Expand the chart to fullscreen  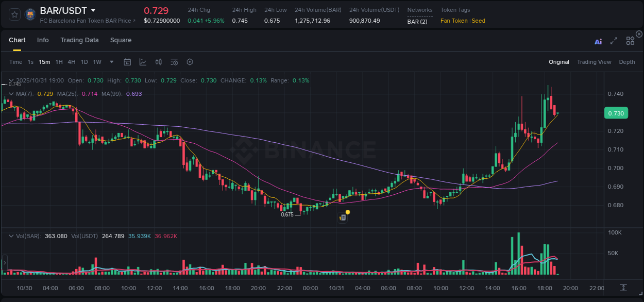[614, 42]
